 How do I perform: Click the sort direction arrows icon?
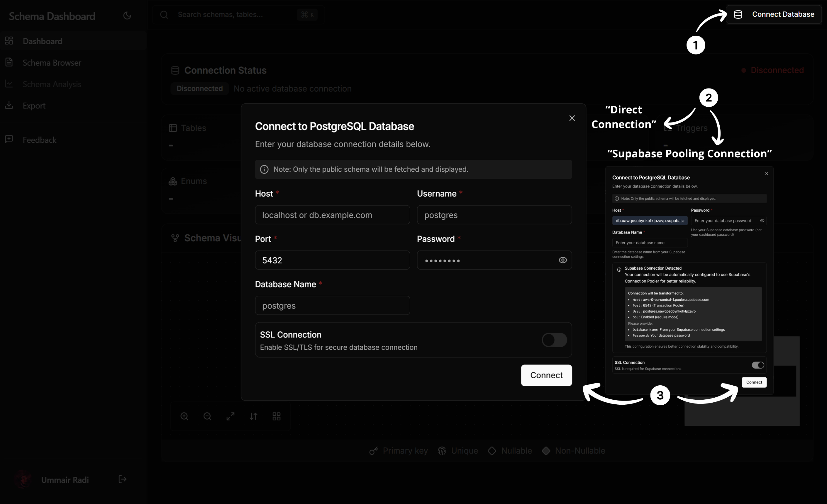[253, 416]
